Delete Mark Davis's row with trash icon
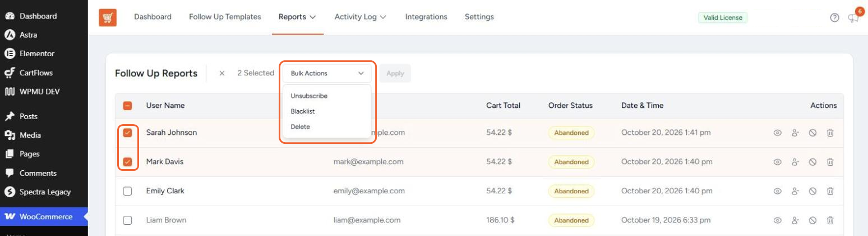Viewport: 868px width, 236px height. pos(830,162)
